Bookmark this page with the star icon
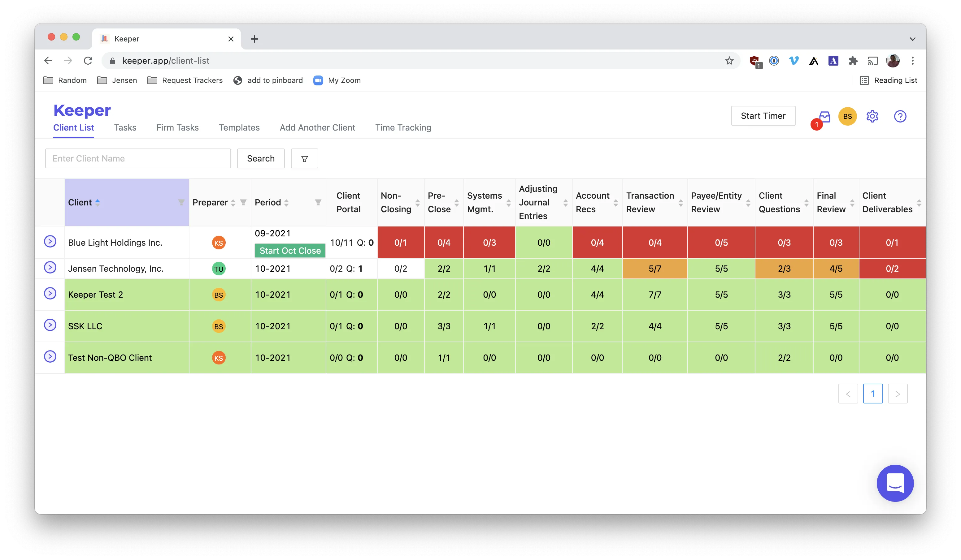 (729, 61)
